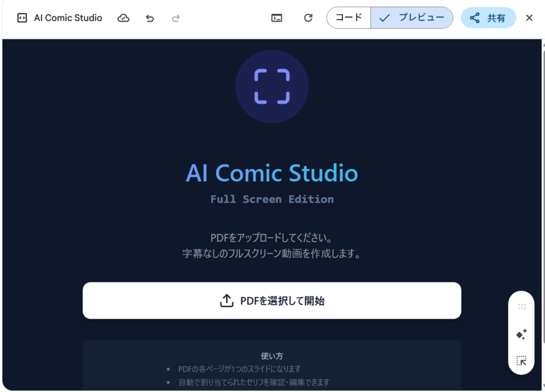Viewport: 545px width, 392px height.
Task: Click the fullscreen frame icon in the circle
Action: (x=272, y=86)
